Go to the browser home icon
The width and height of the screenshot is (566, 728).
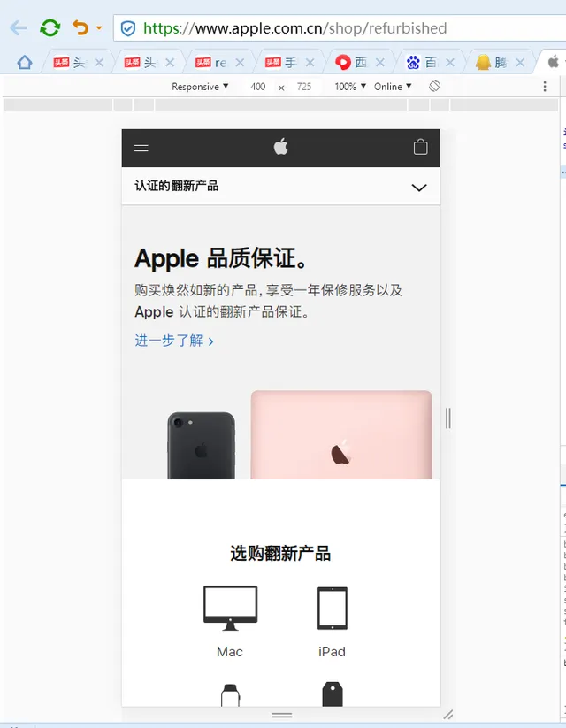click(25, 62)
